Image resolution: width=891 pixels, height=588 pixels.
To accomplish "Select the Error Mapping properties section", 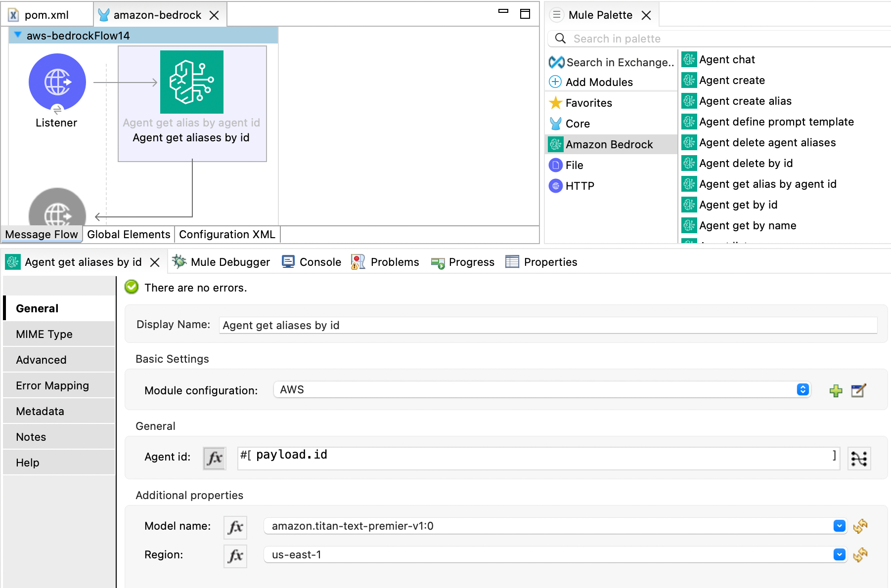I will tap(59, 385).
